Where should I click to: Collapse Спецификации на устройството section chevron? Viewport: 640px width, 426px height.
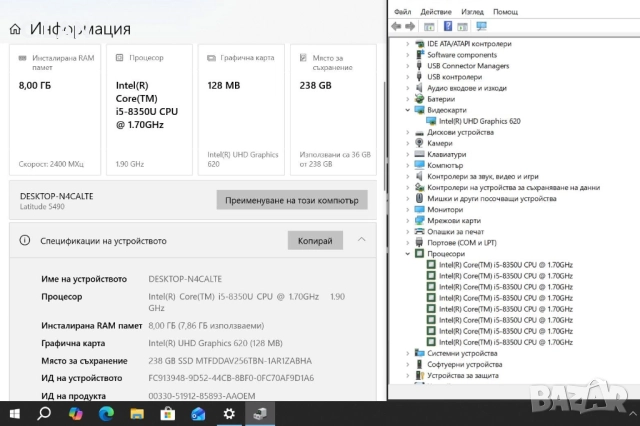(361, 240)
